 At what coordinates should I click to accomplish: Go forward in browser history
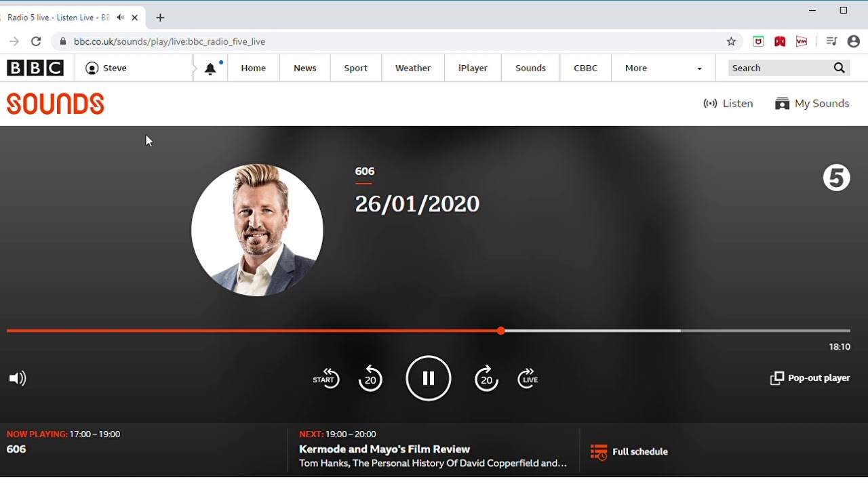[x=14, y=41]
